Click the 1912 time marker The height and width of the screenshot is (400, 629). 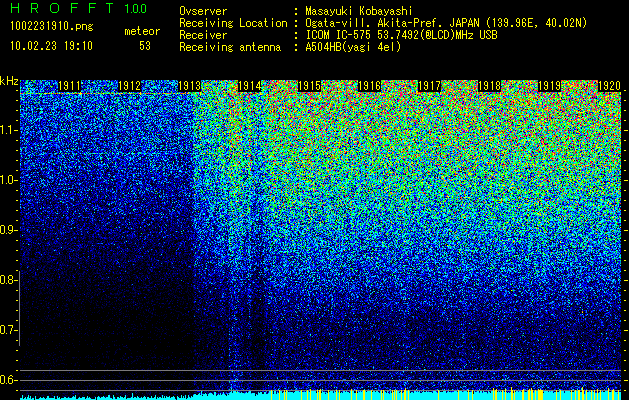point(130,86)
